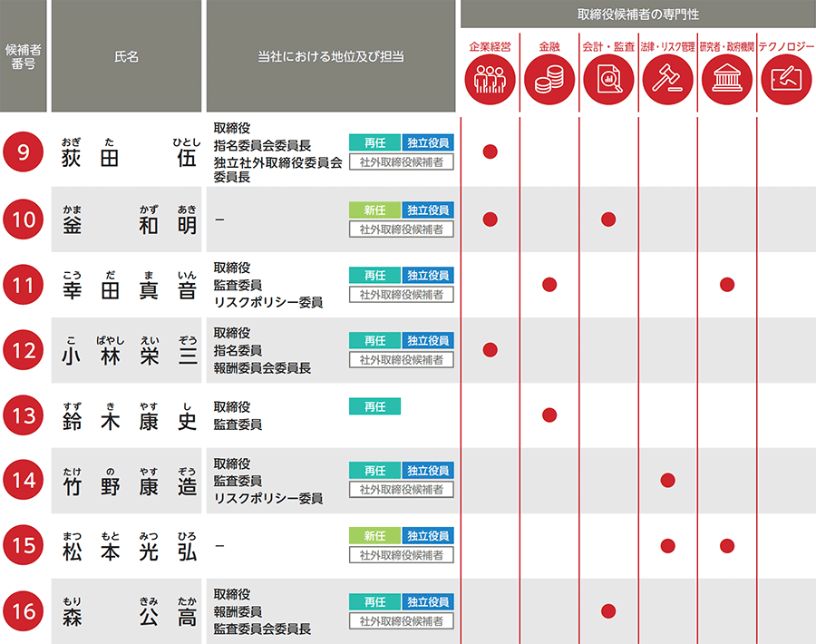
Task: Select 研究者・政府機関 dot for 幸田真音
Action: pyautogui.click(x=727, y=285)
